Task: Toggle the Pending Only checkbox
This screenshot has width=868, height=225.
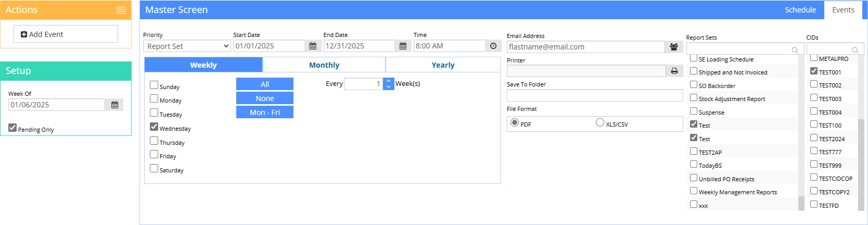Action: click(12, 128)
